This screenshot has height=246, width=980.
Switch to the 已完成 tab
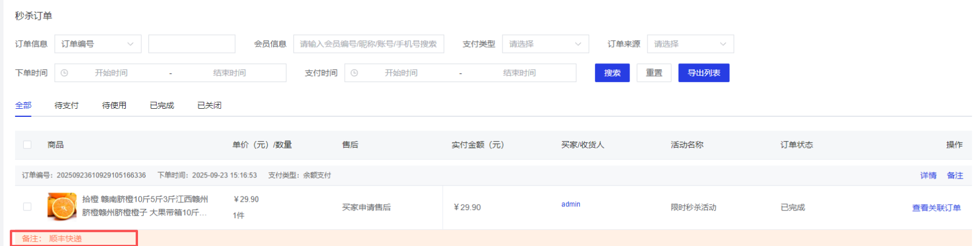click(162, 105)
